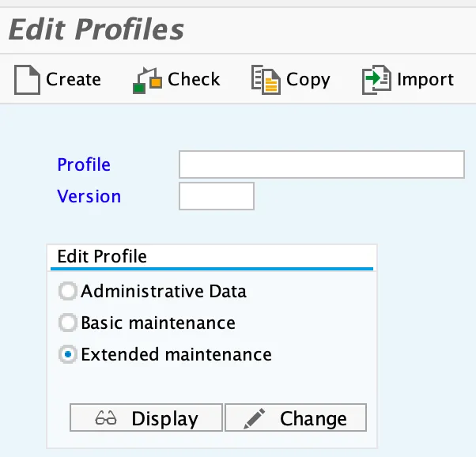The image size is (476, 457).
Task: Click the Copy documents icon
Action: (264, 80)
